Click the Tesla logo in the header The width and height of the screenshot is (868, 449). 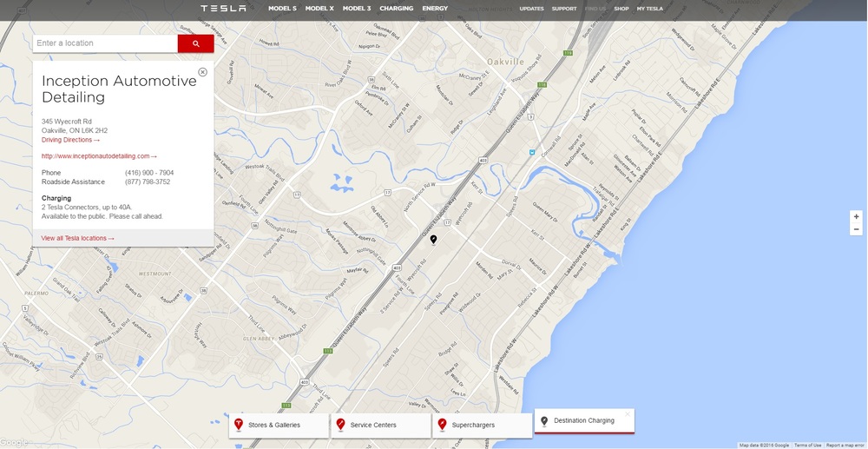pos(223,9)
